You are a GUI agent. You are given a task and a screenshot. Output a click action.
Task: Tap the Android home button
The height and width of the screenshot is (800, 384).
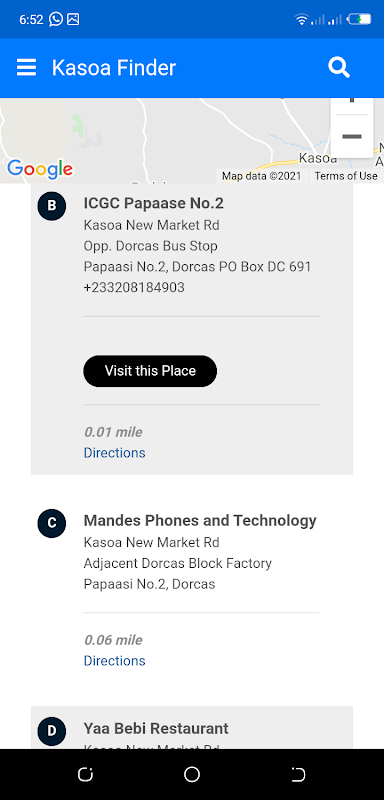tap(192, 774)
